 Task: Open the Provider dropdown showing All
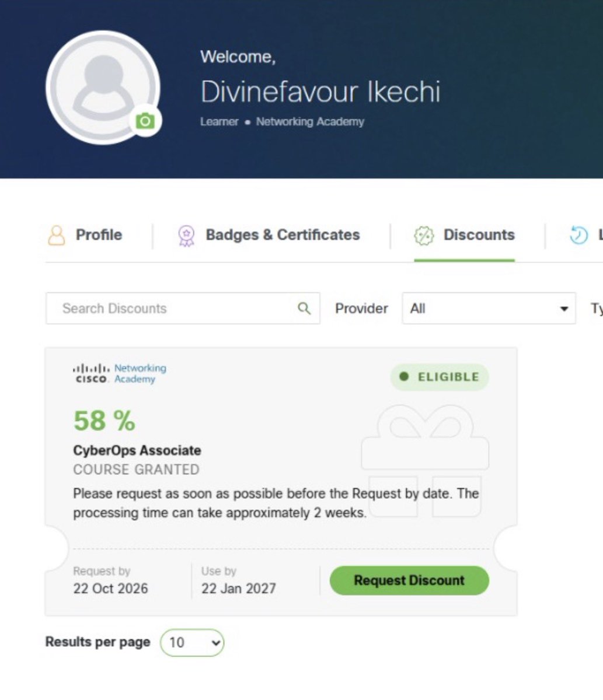pos(489,308)
